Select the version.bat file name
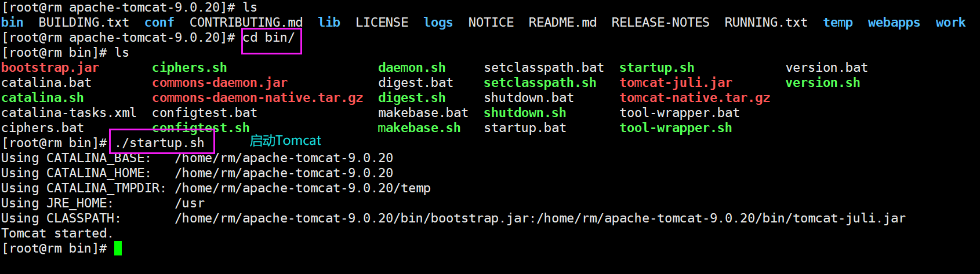This screenshot has width=980, height=274. coord(826,68)
